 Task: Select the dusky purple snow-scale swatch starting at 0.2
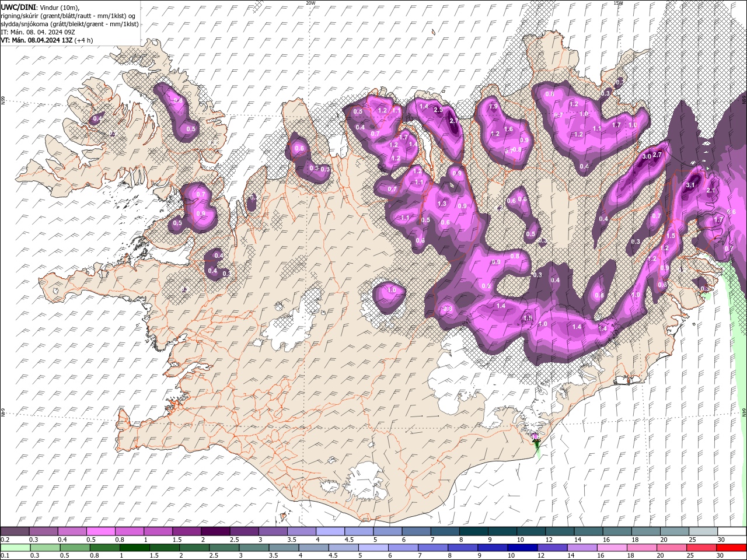[x=15, y=531]
